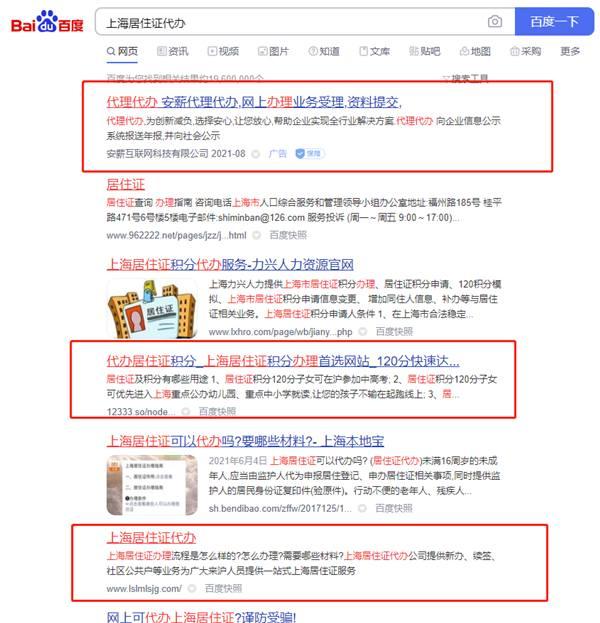Screen dimensions: 600x623
Task: Click the 百度一下 search button
Action: pos(554,21)
